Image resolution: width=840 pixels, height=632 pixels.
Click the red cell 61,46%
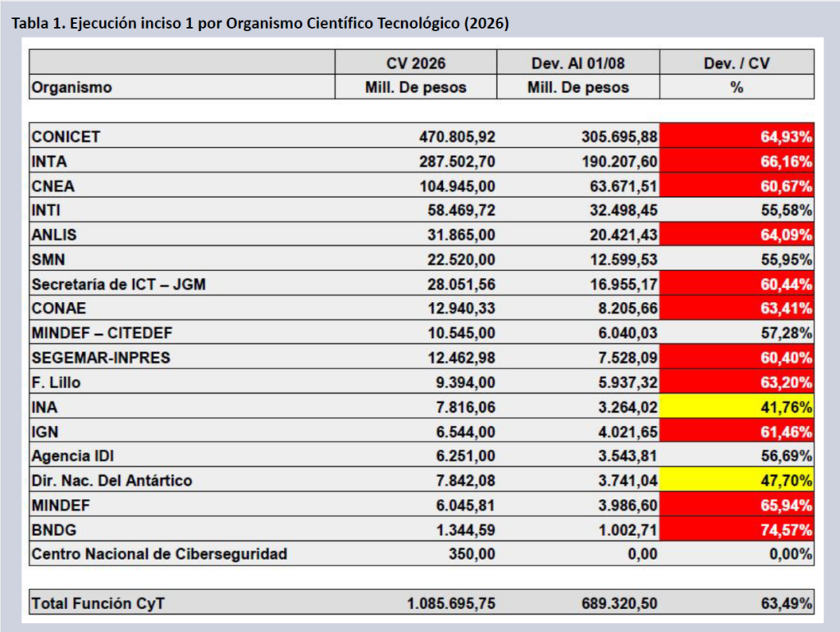(737, 430)
